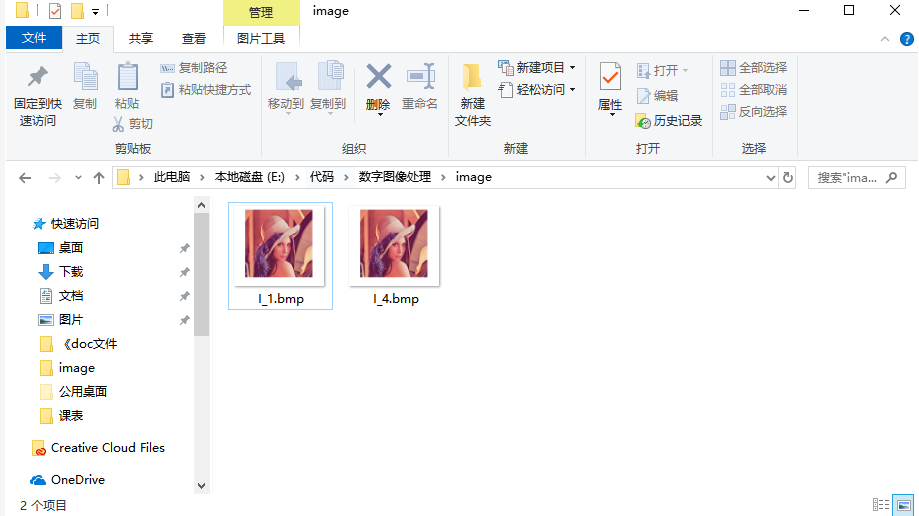919x516 pixels.
Task: Open the New item (新建项目) dropdown
Action: [x=537, y=68]
